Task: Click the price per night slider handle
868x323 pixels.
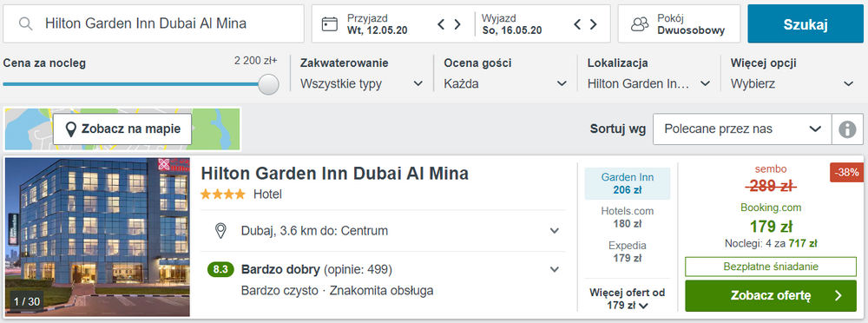Action: point(268,84)
